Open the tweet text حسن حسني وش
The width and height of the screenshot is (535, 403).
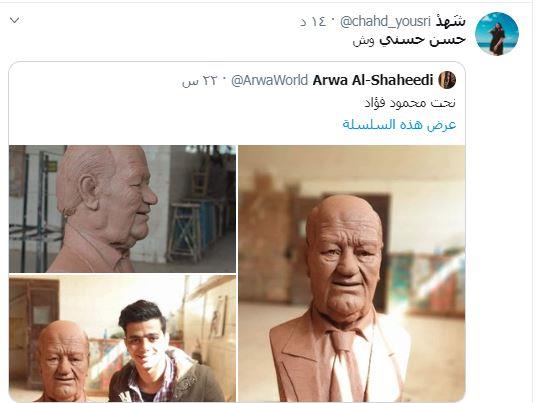coord(409,40)
